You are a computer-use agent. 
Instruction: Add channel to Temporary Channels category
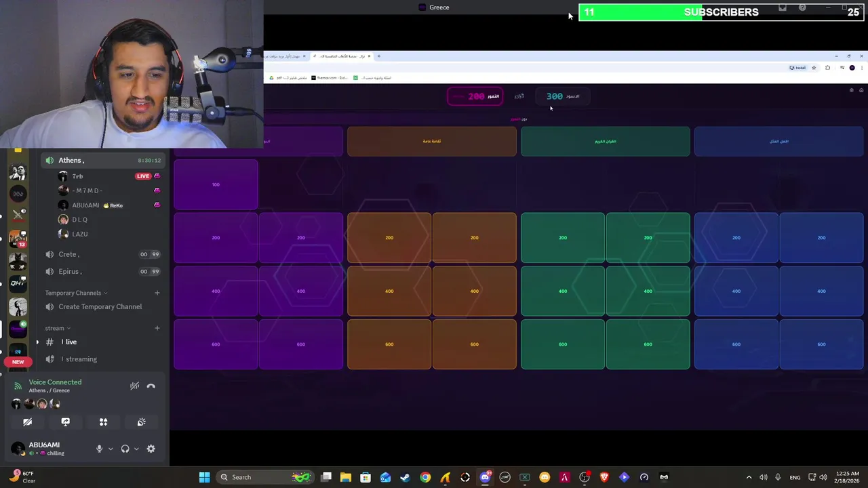pyautogui.click(x=157, y=293)
